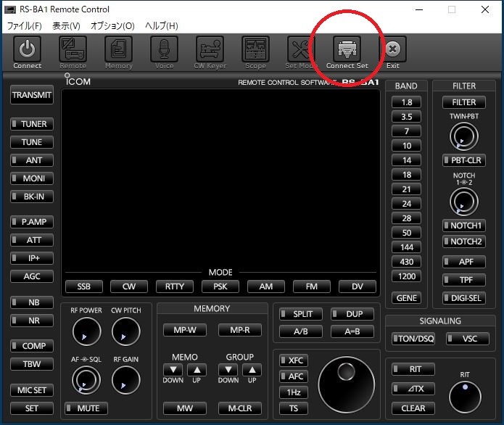Click the RF POWER knob
The image size is (504, 425).
pos(87,331)
